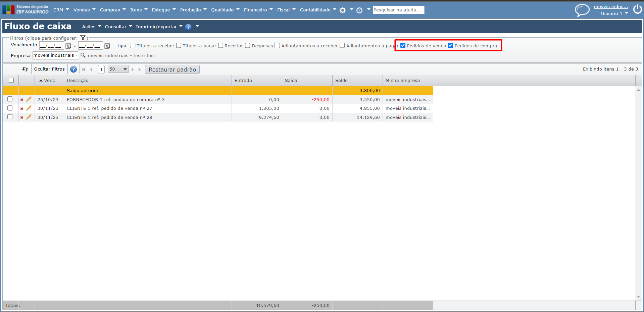Click the Empresa input field
Viewport: 644px width, 312px height.
point(55,55)
